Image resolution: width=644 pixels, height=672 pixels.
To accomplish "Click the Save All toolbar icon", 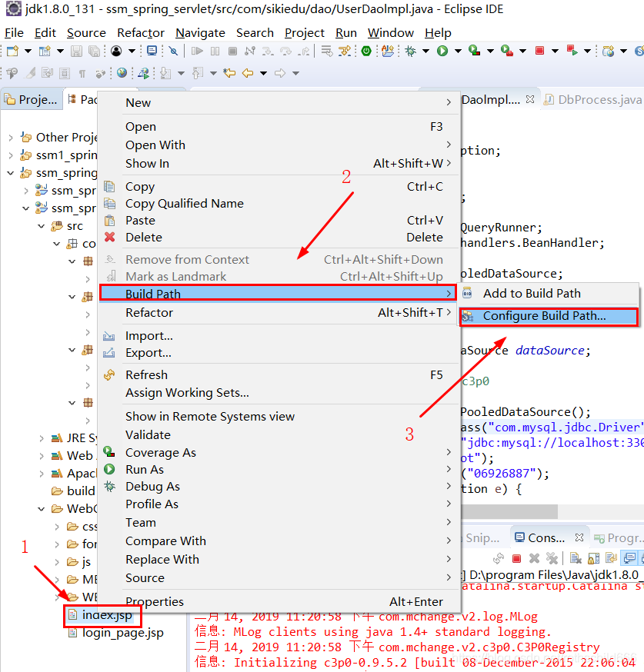I will tap(94, 51).
